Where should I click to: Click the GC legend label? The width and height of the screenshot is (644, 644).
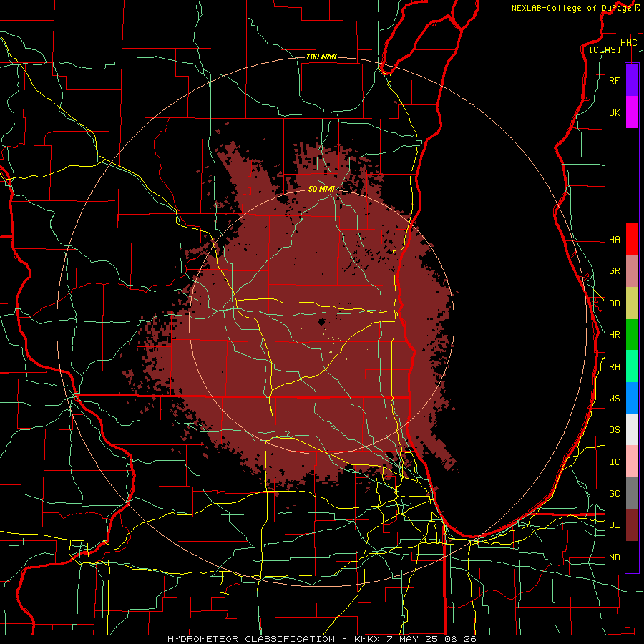(x=615, y=493)
